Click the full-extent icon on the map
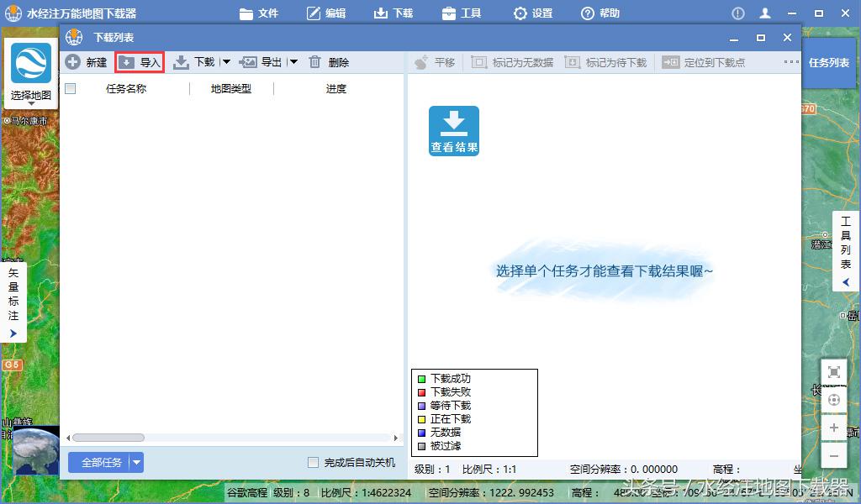The width and height of the screenshot is (861, 504). coord(834,372)
